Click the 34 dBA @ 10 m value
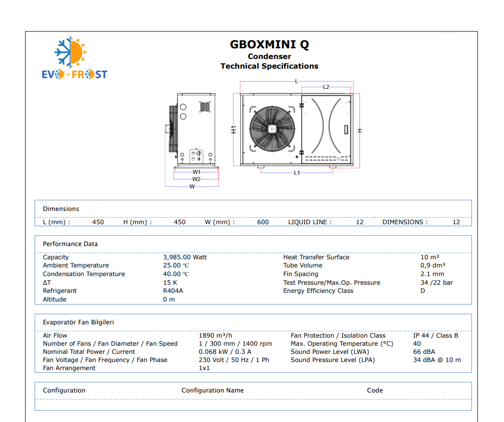 point(437,360)
